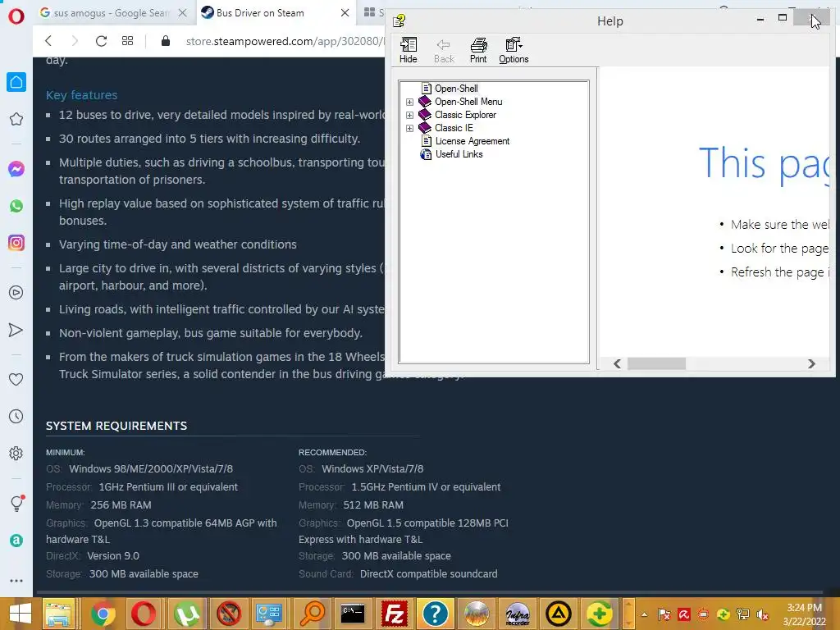
Task: Open License Agreement topic in Help
Action: [x=472, y=141]
